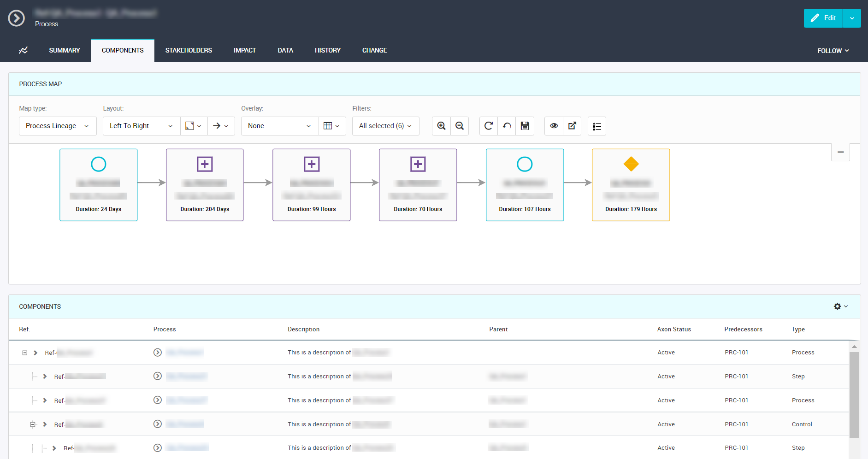Save the map layout with floppy icon

coord(525,126)
